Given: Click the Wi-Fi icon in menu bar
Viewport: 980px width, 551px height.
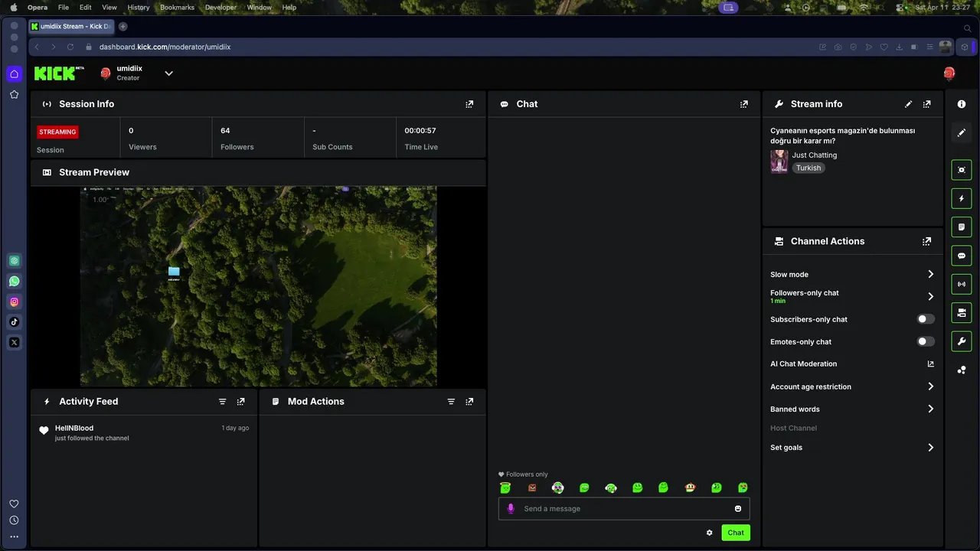Looking at the screenshot, I should (x=864, y=7).
